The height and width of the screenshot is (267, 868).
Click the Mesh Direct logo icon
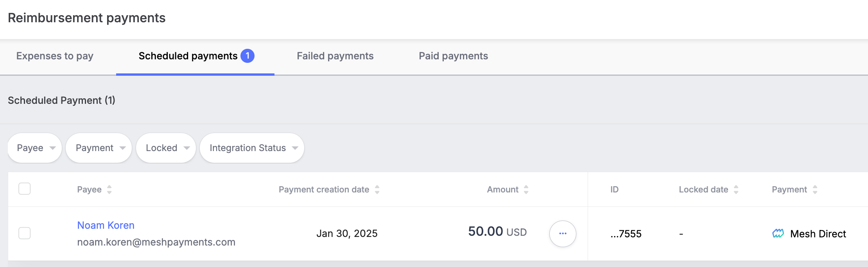tap(778, 233)
